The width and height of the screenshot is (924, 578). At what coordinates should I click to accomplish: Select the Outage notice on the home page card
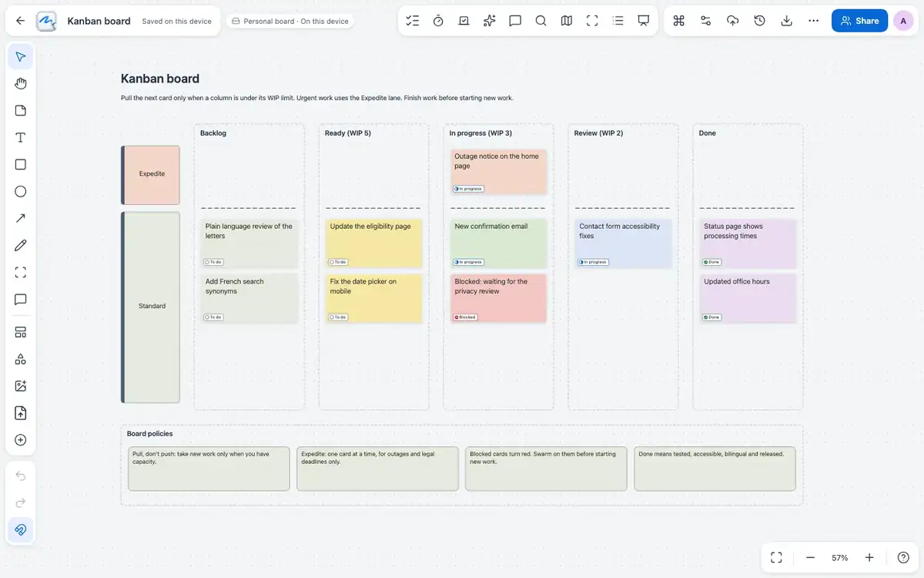(x=499, y=172)
